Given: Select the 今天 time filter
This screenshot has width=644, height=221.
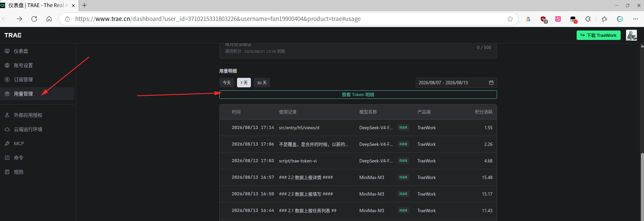Looking at the screenshot, I should click(227, 83).
